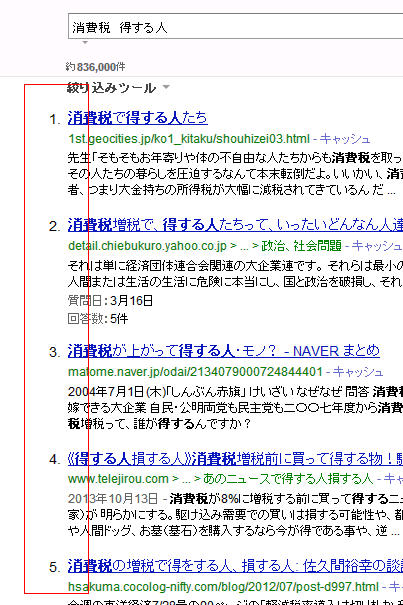The image size is (403, 605).
Task: Click the matome.naver.jp/odai URL text
Action: point(195,372)
